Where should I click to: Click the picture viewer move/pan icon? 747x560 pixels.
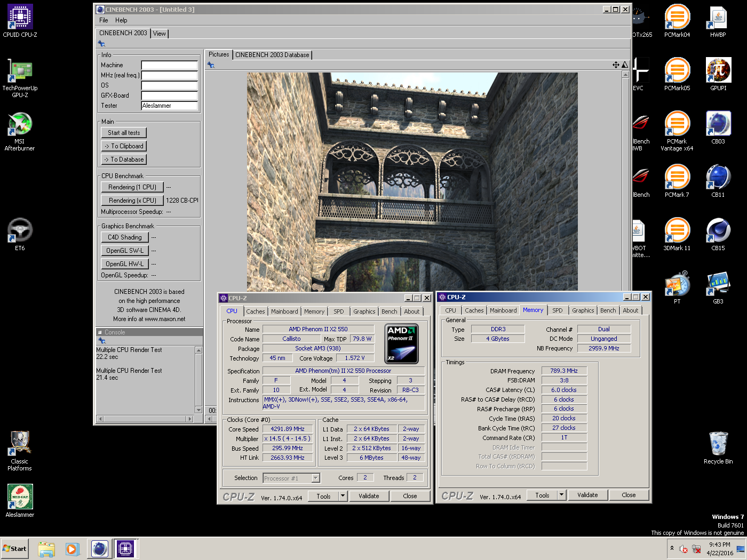[616, 65]
